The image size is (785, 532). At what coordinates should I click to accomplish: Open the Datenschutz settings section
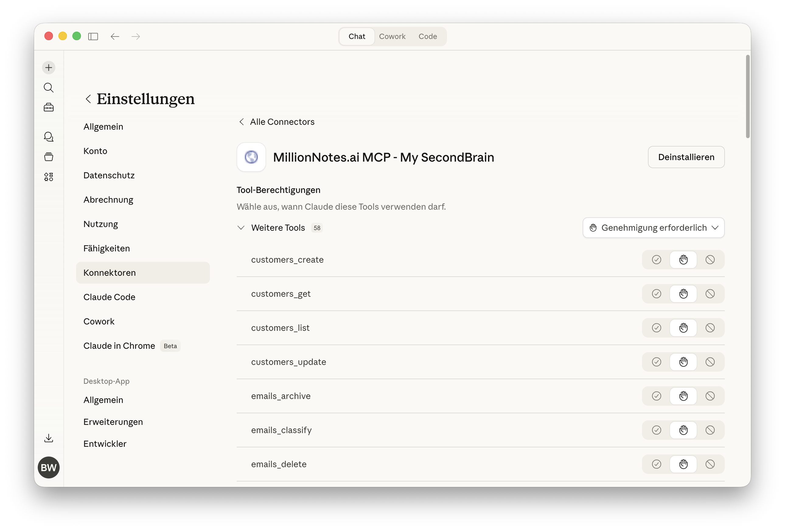(109, 175)
